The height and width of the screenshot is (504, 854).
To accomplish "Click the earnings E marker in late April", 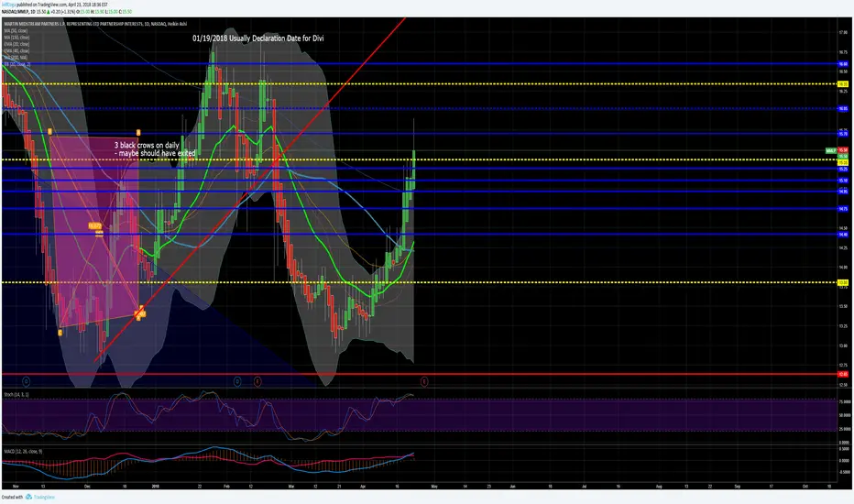I will tap(423, 381).
